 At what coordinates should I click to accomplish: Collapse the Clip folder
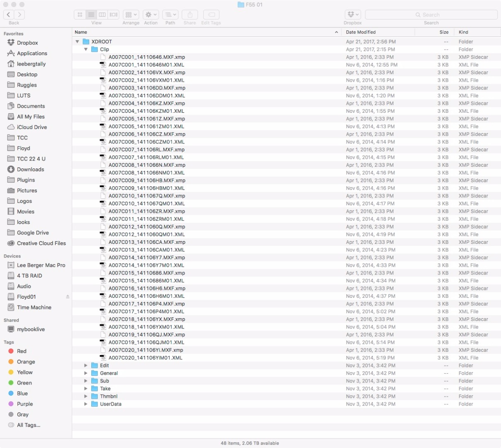(x=86, y=49)
